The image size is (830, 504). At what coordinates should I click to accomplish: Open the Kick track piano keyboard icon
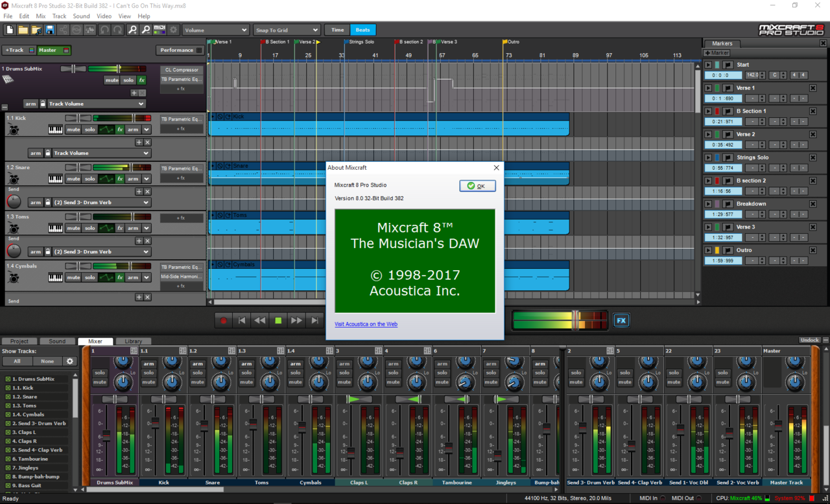coord(56,130)
